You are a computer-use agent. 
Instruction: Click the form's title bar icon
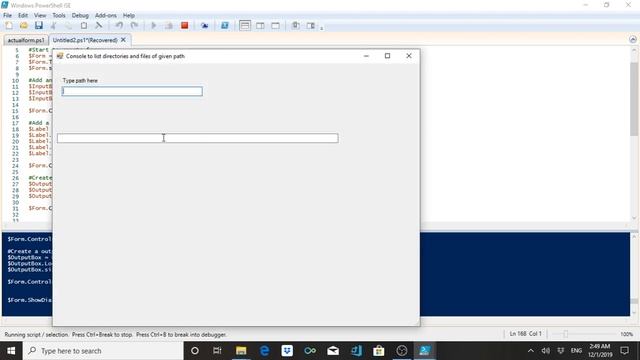[x=60, y=56]
